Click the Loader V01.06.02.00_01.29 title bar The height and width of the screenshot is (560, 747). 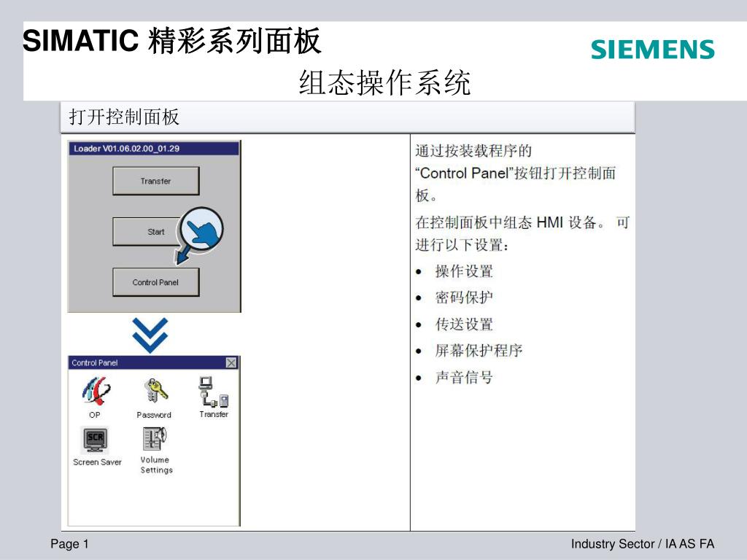153,149
